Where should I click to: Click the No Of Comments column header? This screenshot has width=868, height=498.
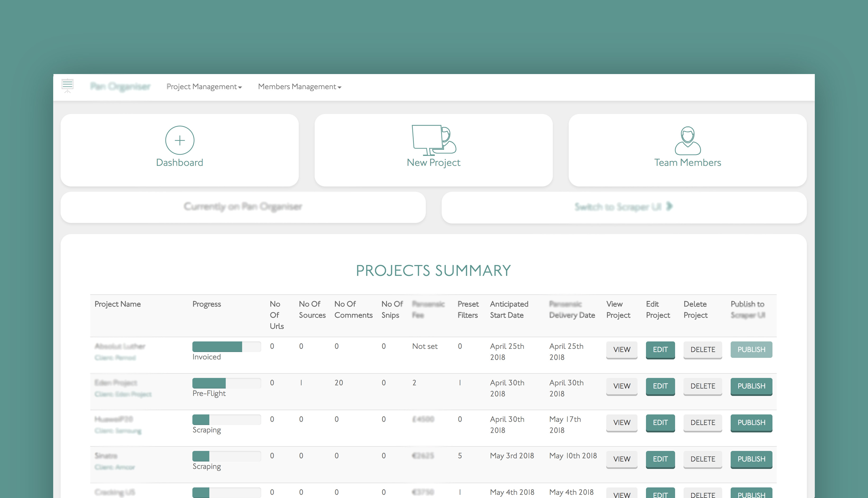point(354,309)
